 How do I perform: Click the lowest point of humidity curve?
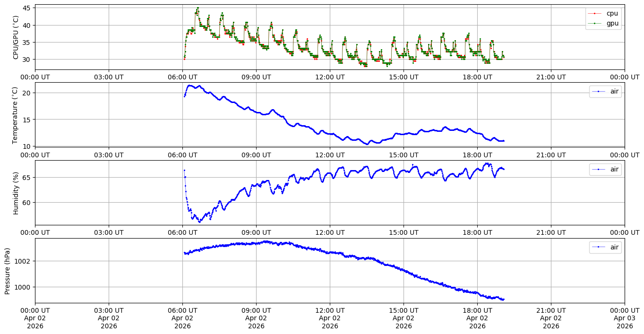[x=199, y=222]
